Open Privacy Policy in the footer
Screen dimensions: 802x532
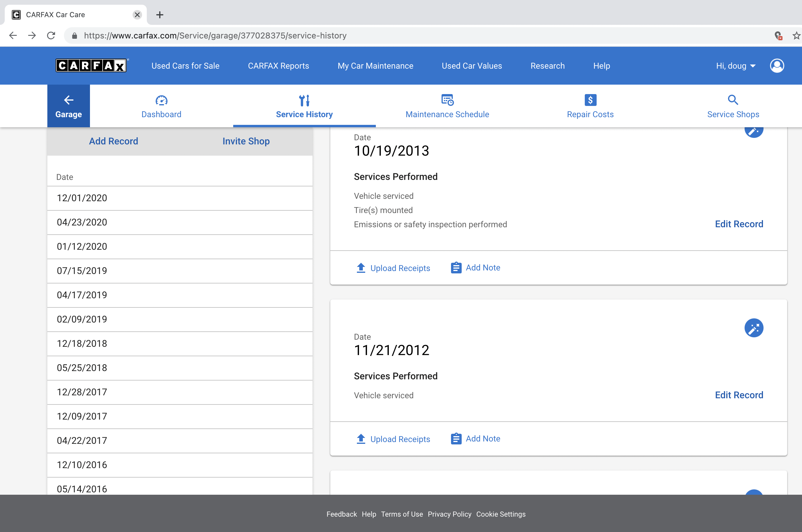(450, 514)
